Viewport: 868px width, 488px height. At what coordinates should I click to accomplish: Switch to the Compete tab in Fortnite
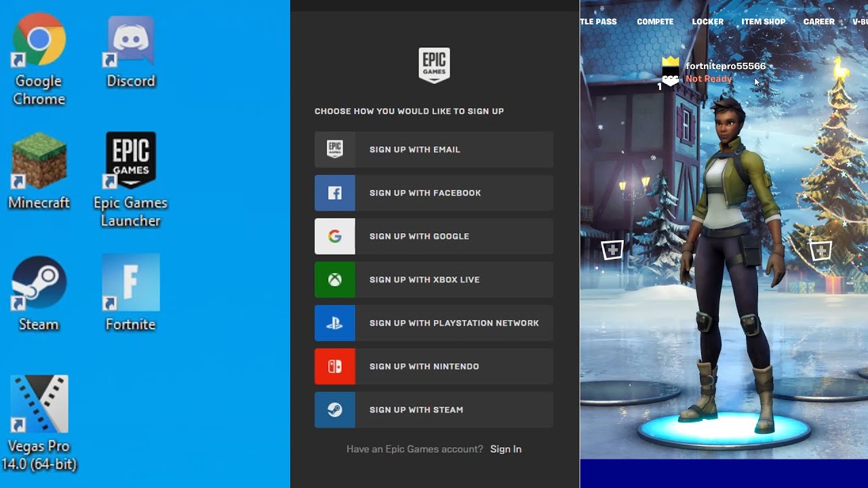click(x=655, y=22)
